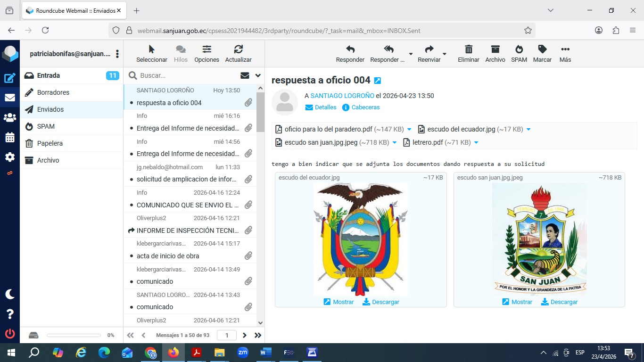Image resolution: width=644 pixels, height=362 pixels.
Task: Open message in new window icon
Action: coord(377,81)
